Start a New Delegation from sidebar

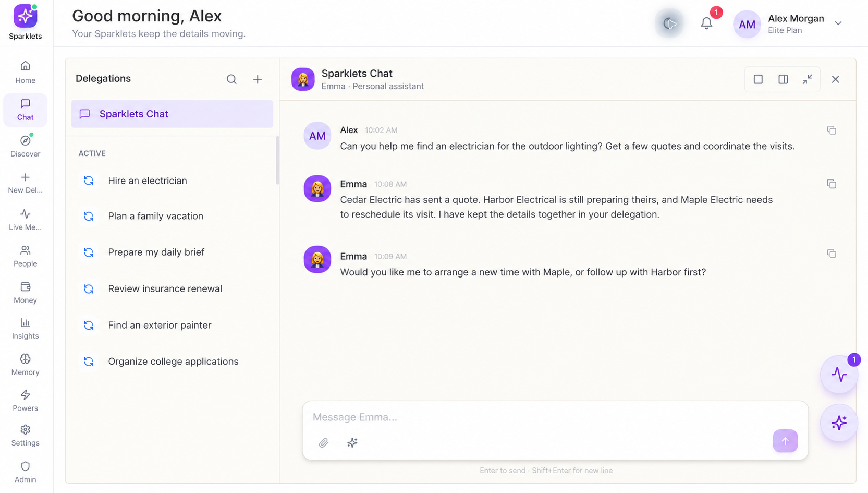click(x=25, y=183)
